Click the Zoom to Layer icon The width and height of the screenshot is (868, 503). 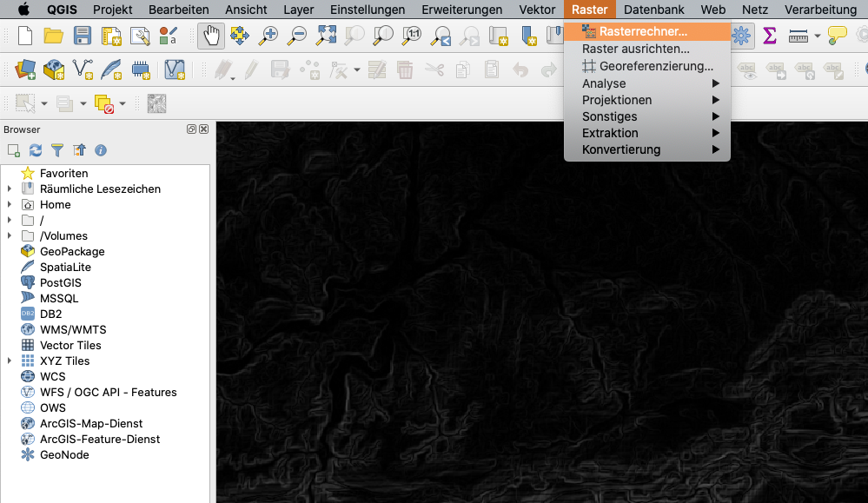pos(383,36)
